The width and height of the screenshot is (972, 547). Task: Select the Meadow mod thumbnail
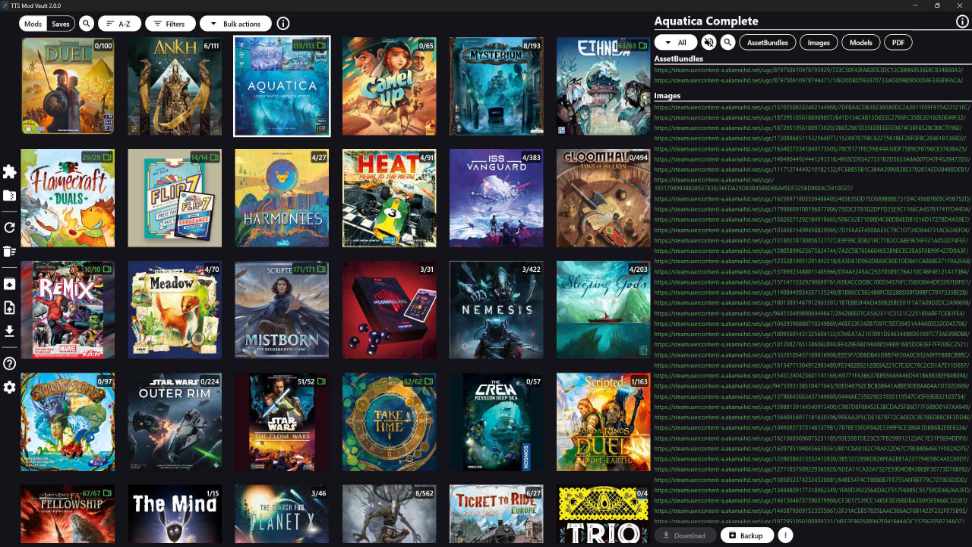[x=175, y=309]
